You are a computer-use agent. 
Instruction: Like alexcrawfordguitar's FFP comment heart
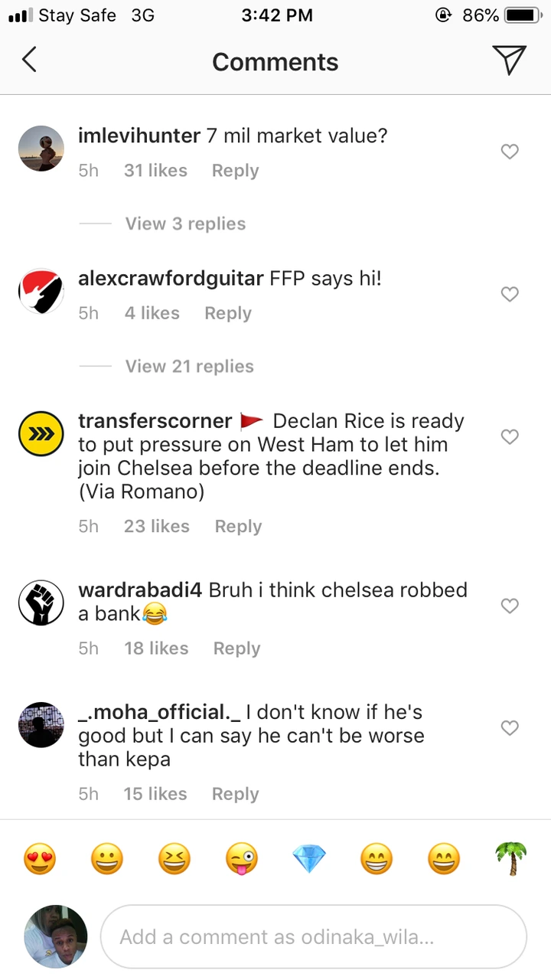point(510,294)
